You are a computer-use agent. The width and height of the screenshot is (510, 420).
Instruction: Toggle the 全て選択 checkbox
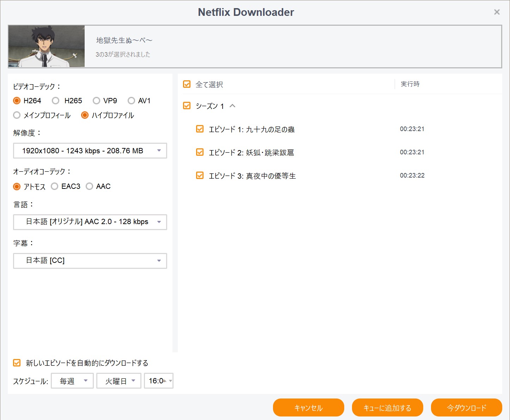(x=187, y=84)
